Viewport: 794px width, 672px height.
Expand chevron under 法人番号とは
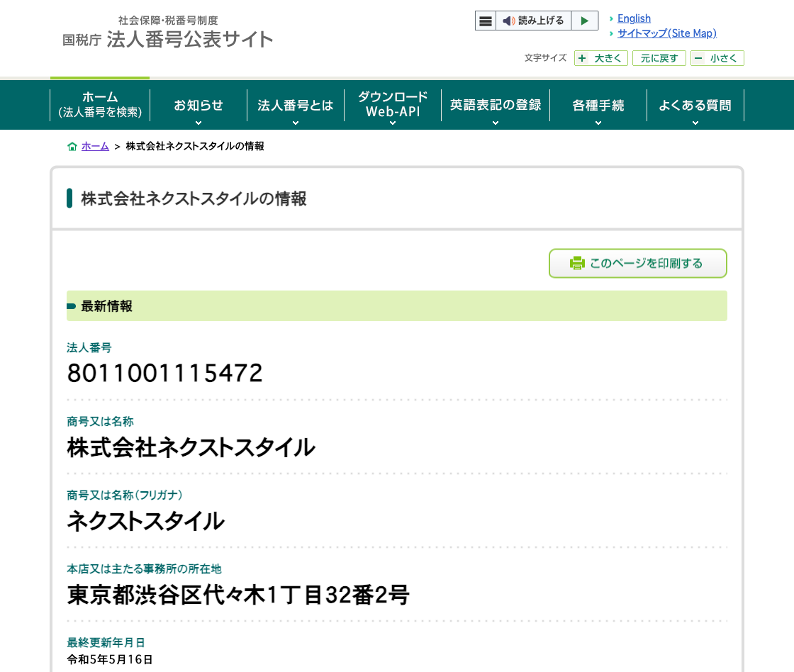coord(296,123)
